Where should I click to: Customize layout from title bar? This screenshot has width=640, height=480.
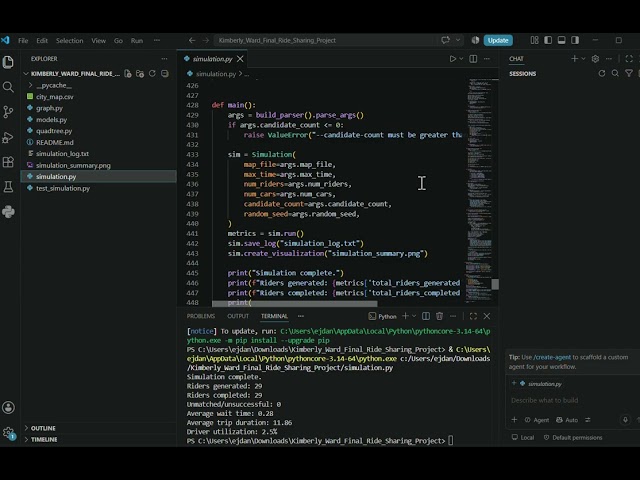tap(534, 40)
